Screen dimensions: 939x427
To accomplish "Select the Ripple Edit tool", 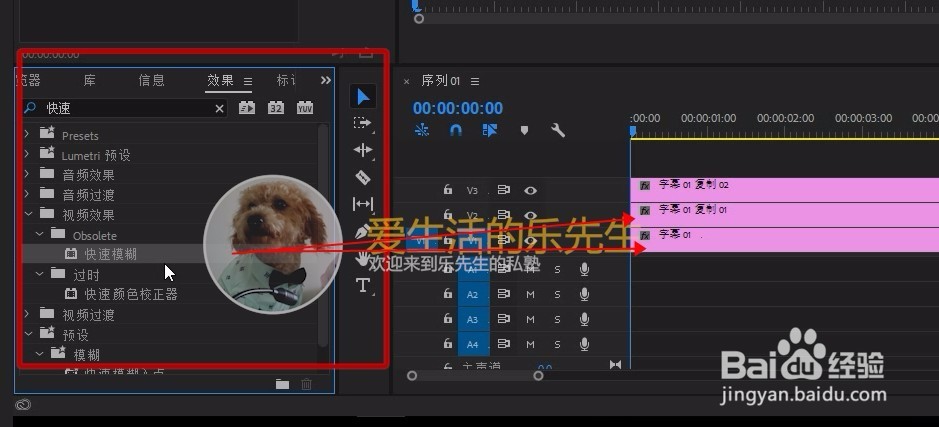I will point(363,150).
